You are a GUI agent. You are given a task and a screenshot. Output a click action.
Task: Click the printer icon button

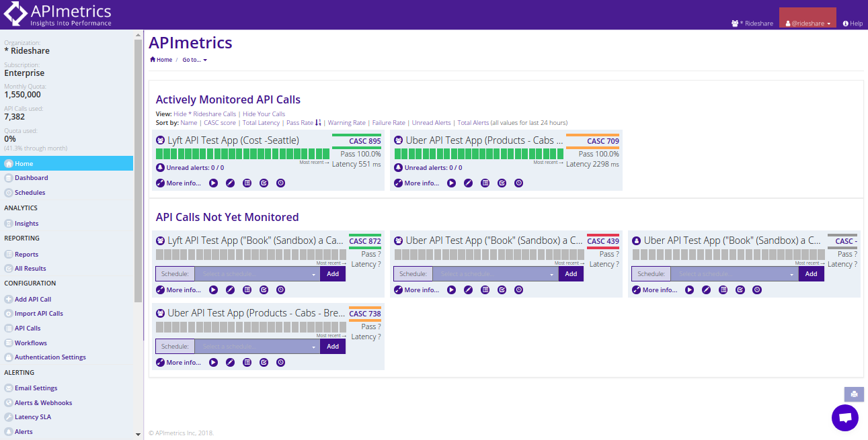854,394
